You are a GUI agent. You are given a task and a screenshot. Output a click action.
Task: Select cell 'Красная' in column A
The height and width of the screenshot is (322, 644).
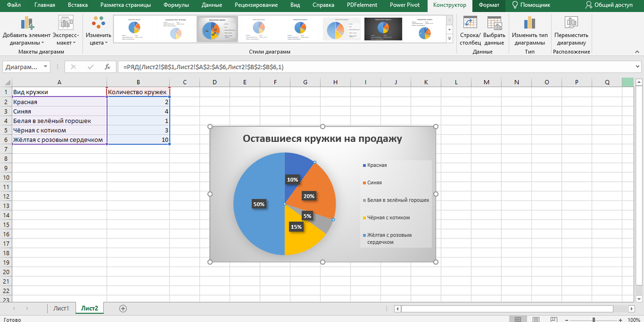60,102
